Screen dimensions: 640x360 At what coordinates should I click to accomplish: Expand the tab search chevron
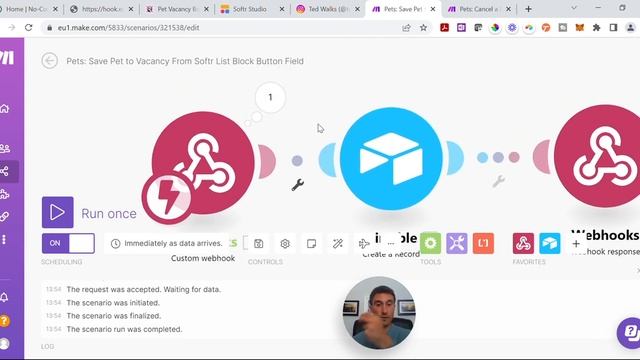click(574, 8)
